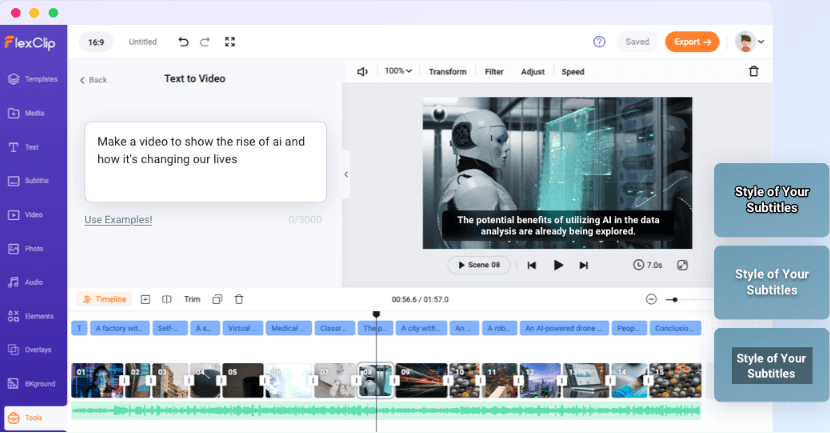This screenshot has height=433, width=830.
Task: Open the Use Examples! link
Action: (x=118, y=219)
